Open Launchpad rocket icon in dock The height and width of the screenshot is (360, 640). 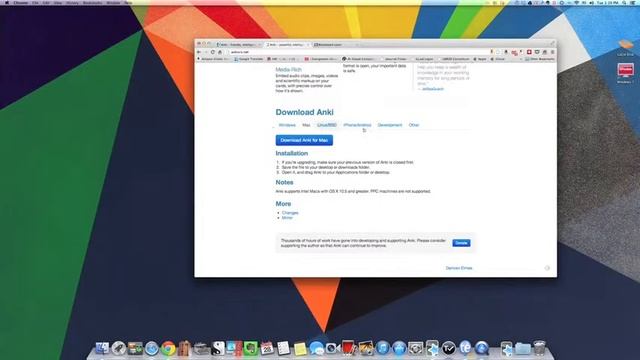coord(119,348)
